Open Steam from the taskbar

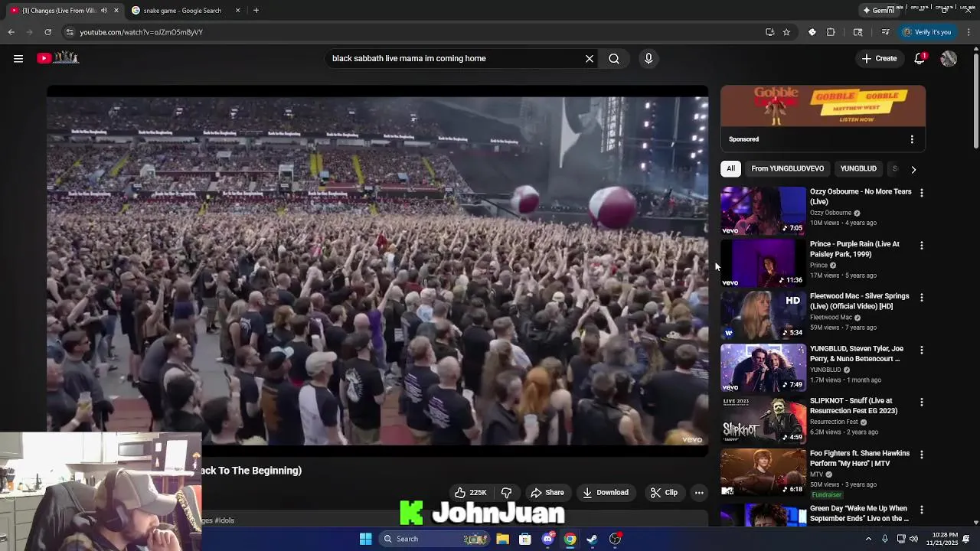592,539
